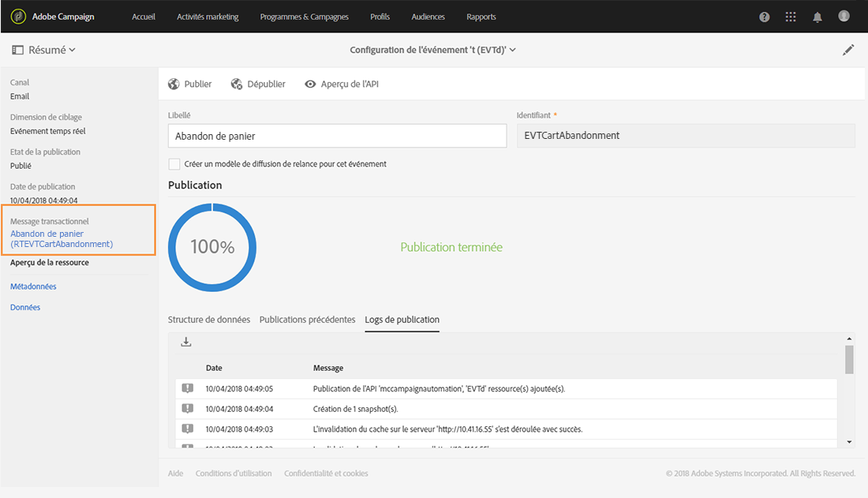This screenshot has height=498, width=868.
Task: Open the Audiences menu
Action: 428,17
